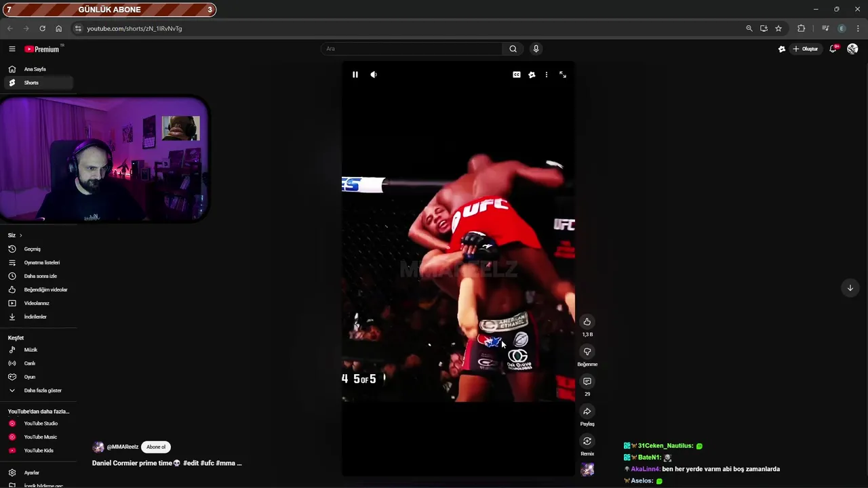Go back in the browser

point(9,28)
